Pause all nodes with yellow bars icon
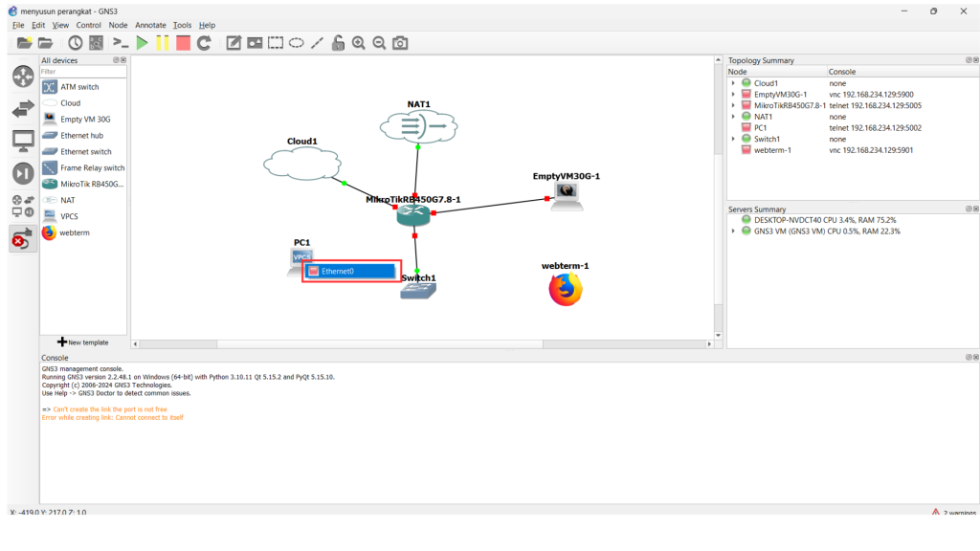 click(x=163, y=43)
